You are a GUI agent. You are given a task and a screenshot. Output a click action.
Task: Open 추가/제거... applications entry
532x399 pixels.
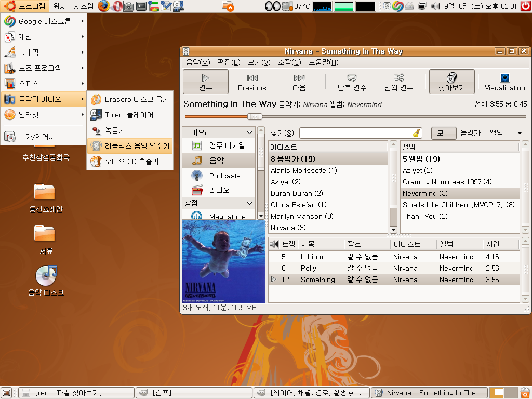click(44, 137)
